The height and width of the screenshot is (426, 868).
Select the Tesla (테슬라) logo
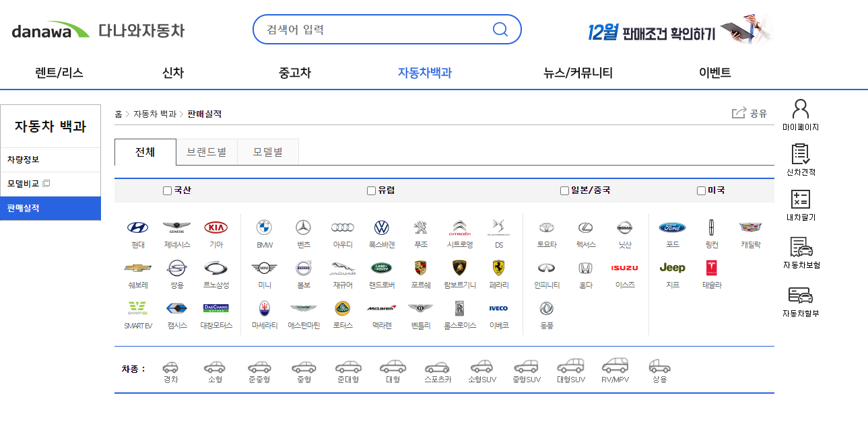point(712,268)
